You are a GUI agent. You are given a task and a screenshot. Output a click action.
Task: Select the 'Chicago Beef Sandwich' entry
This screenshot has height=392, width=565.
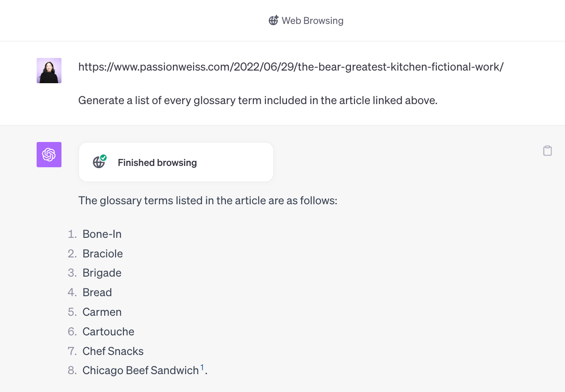[141, 371]
